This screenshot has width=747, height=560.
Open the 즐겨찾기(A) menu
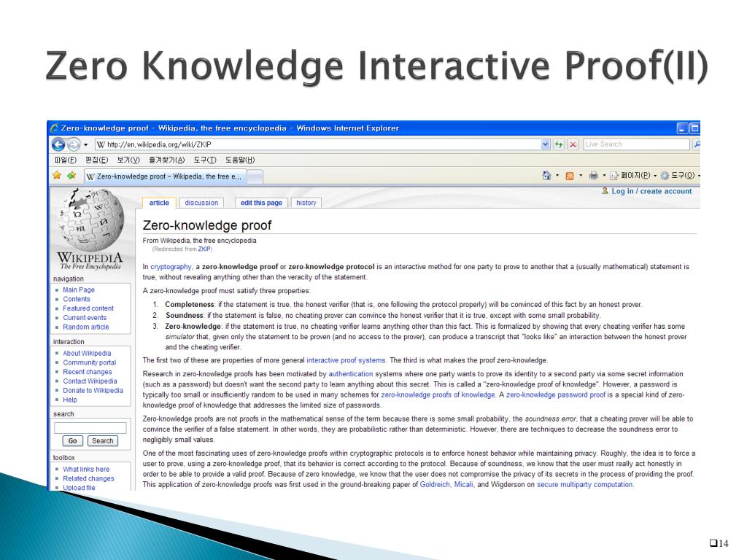[167, 160]
